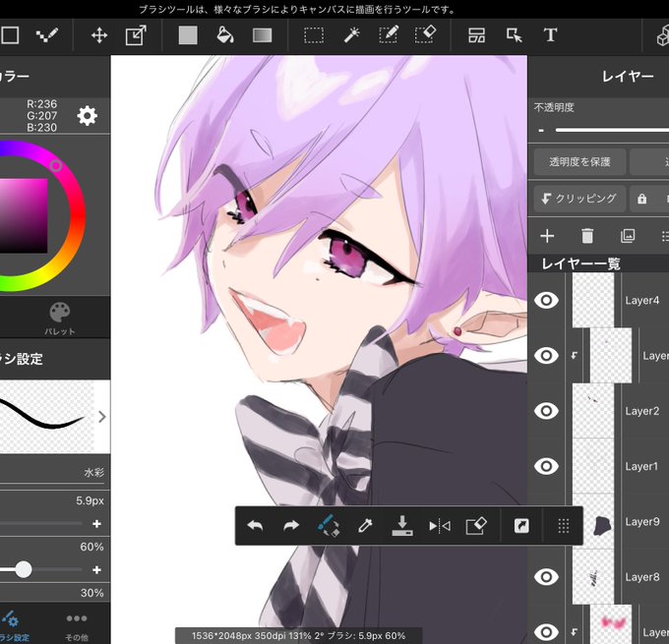The image size is (669, 644).
Task: Delete layer with trash icon
Action: (x=587, y=236)
